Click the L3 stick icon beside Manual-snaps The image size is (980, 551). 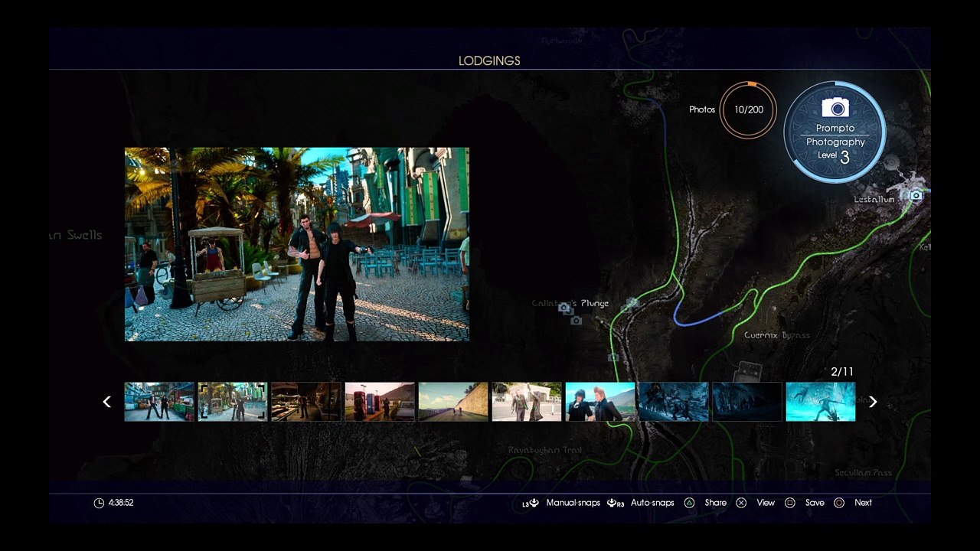[531, 503]
